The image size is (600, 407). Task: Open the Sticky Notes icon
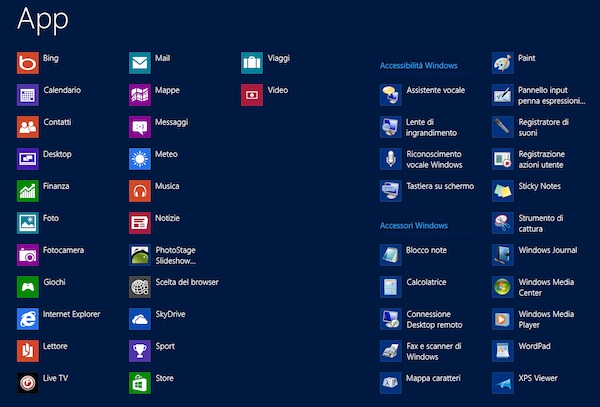click(x=502, y=191)
